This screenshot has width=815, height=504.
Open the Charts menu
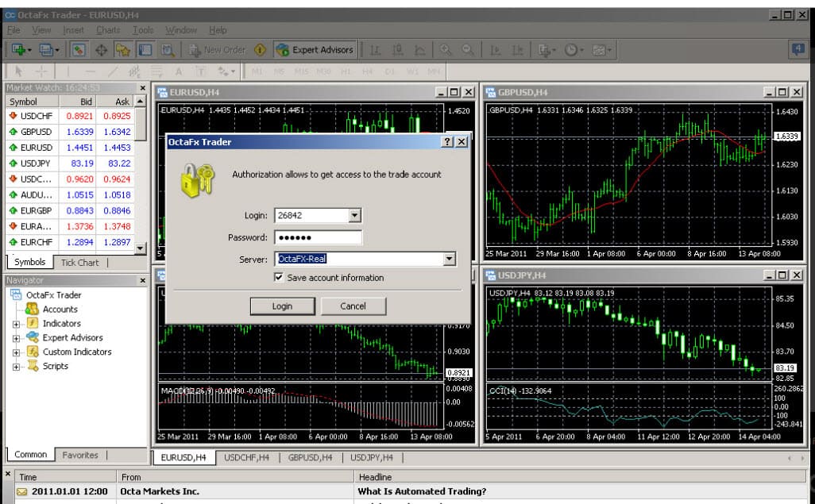[x=108, y=30]
